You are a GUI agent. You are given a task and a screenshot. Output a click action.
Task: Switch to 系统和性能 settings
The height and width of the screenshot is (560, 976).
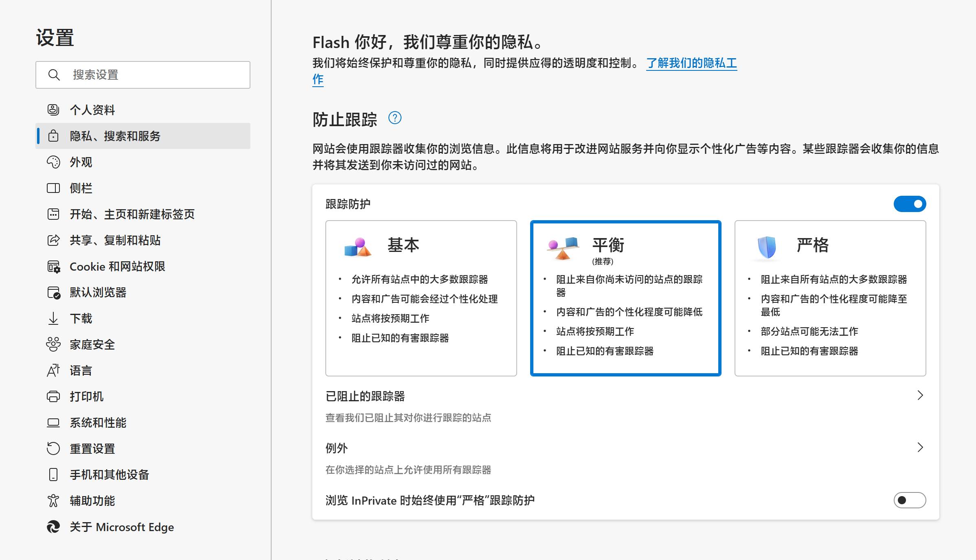(143, 422)
